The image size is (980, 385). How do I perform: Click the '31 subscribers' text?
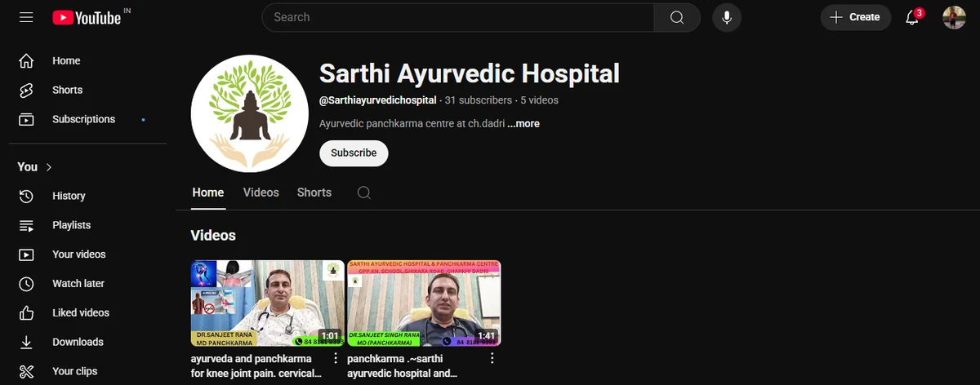tap(479, 100)
